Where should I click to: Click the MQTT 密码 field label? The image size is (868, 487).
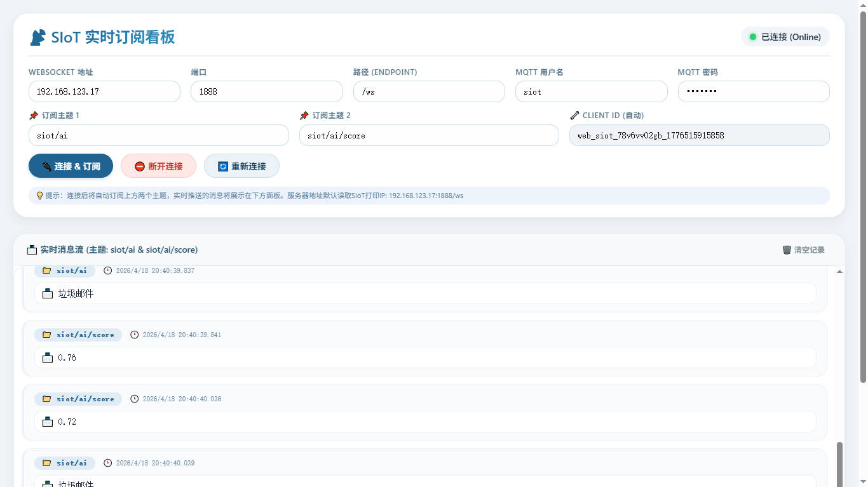[x=698, y=72]
